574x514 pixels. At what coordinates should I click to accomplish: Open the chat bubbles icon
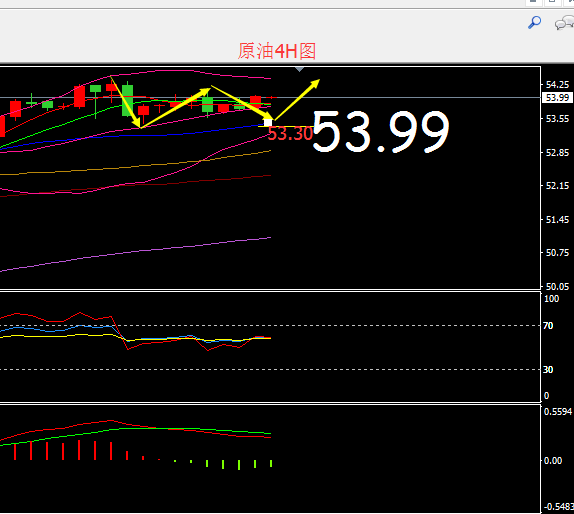click(564, 23)
